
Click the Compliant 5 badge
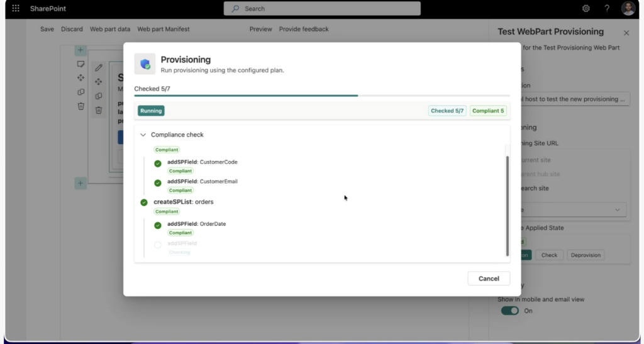pyautogui.click(x=488, y=111)
